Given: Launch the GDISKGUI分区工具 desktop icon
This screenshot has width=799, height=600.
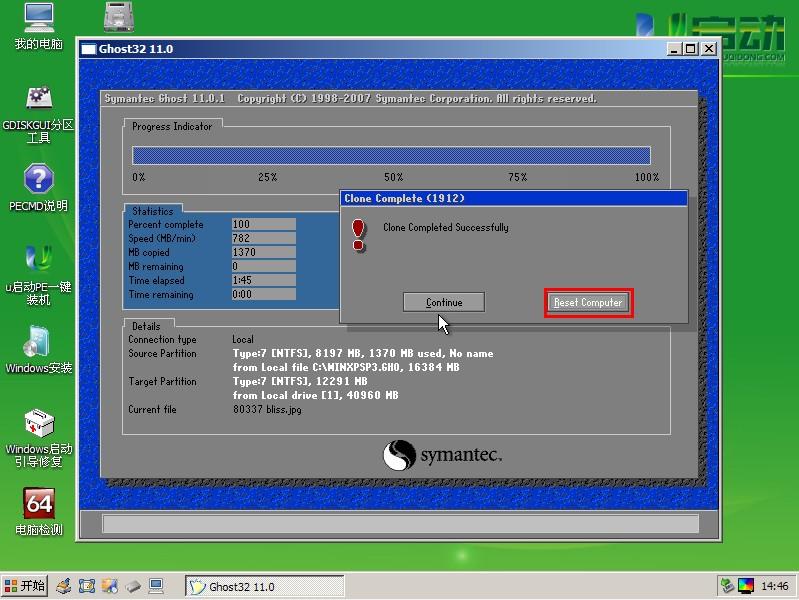Looking at the screenshot, I should click(x=38, y=100).
